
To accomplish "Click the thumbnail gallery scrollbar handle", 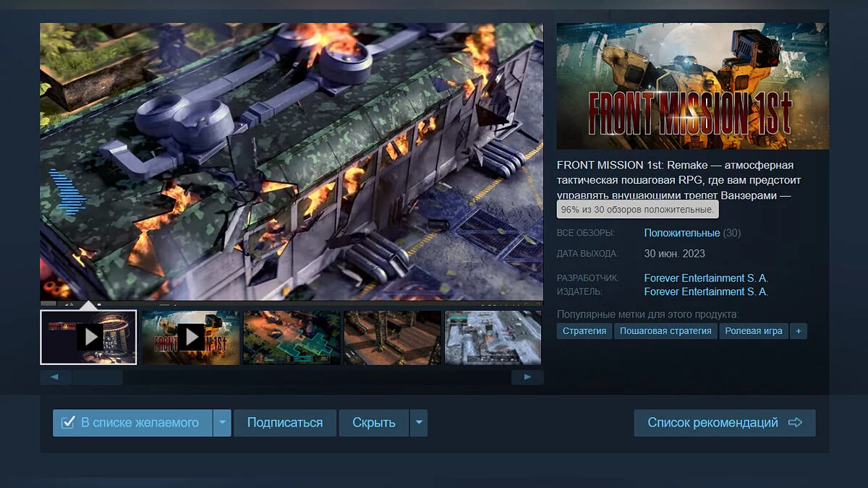I will coord(97,377).
